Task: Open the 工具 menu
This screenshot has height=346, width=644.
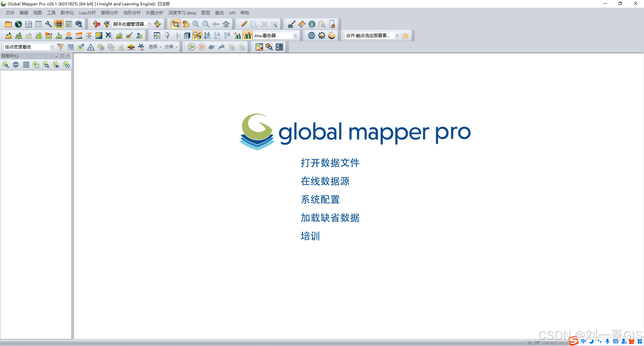Action: pos(51,13)
